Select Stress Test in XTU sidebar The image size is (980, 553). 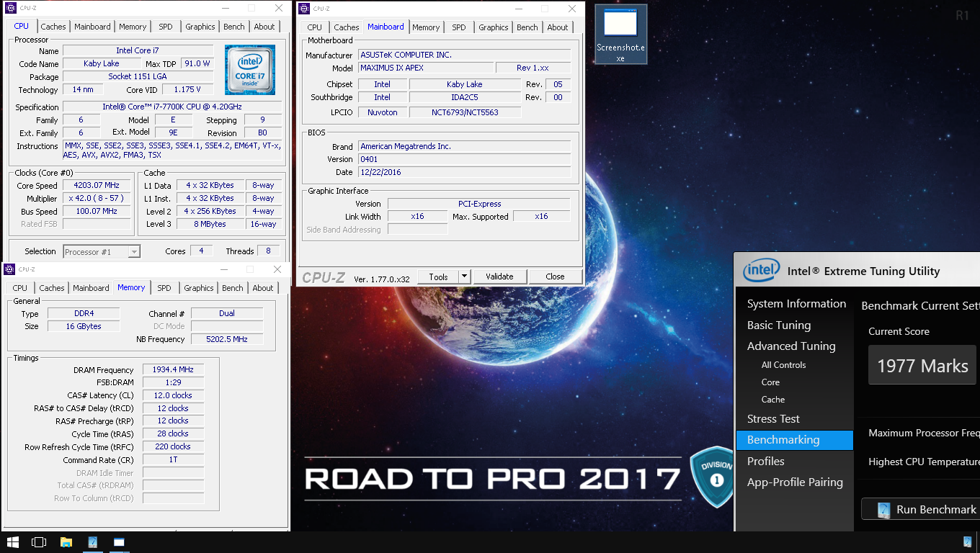773,419
